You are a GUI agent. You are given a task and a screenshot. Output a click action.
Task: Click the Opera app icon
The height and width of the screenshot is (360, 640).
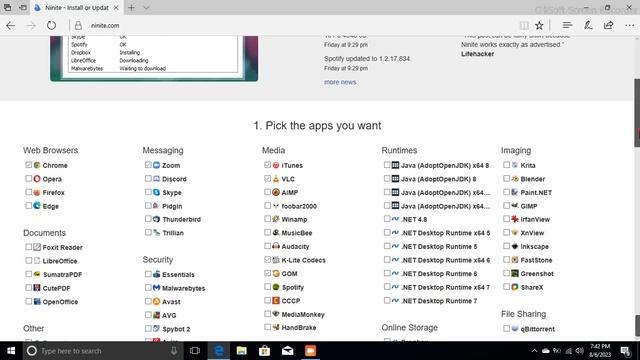pos(37,179)
